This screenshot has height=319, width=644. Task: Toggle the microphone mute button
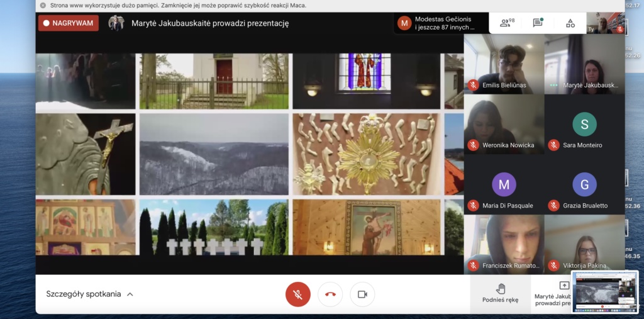pyautogui.click(x=298, y=294)
